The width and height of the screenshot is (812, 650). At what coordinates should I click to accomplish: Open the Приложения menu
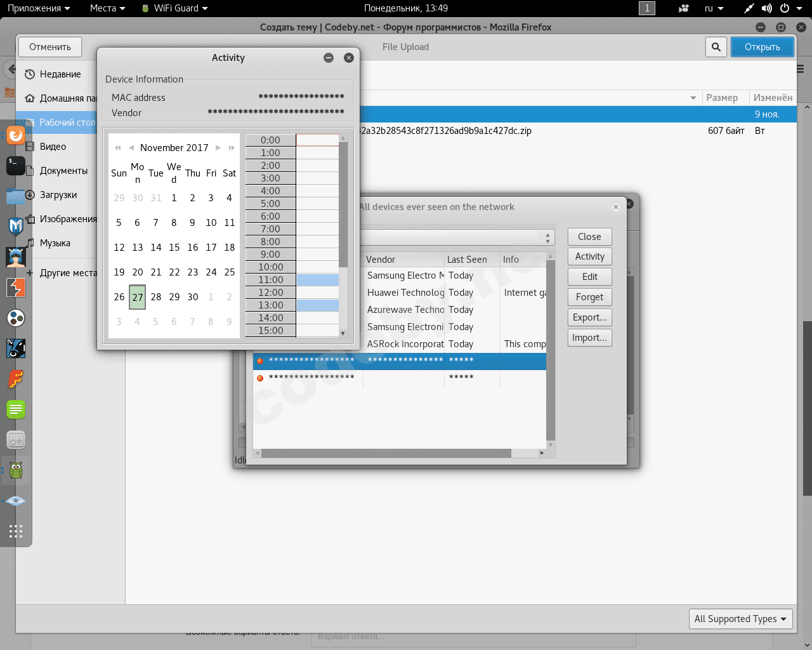click(x=38, y=8)
